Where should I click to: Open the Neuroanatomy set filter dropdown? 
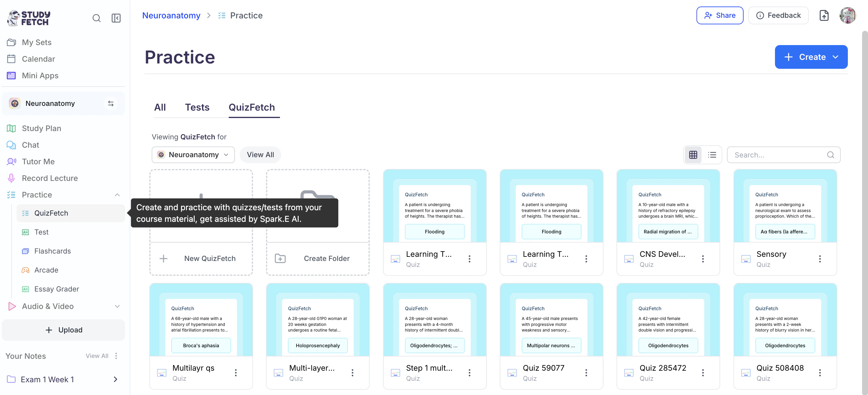[x=193, y=155]
